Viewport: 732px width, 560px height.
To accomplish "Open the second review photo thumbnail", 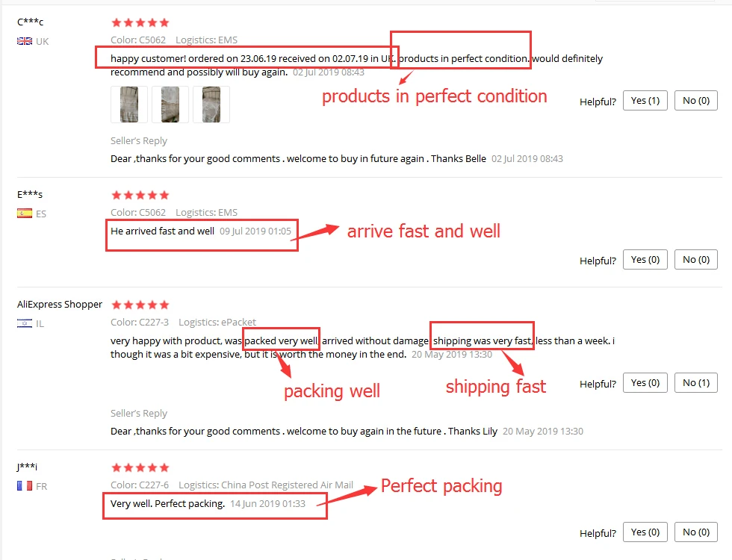I will [x=170, y=105].
